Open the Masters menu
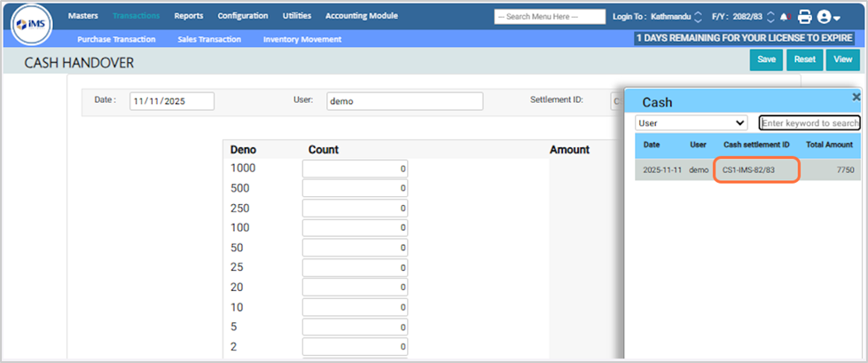The image size is (868, 363). [x=82, y=16]
